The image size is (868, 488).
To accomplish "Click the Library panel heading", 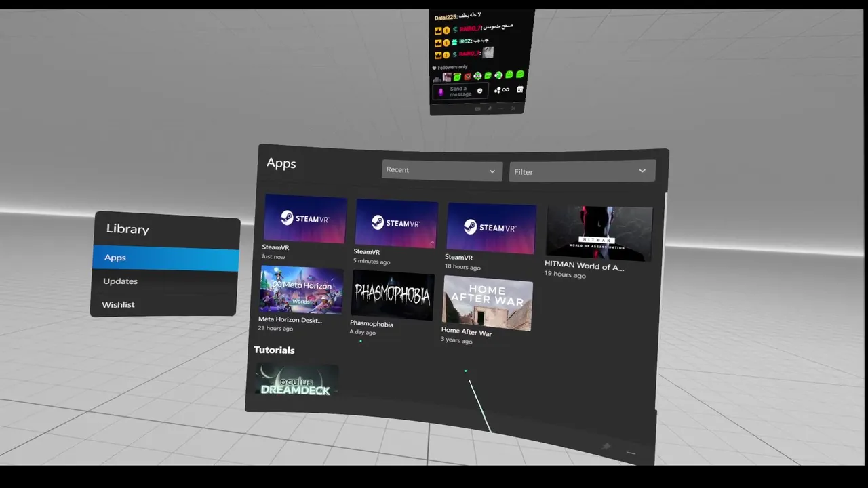I will coord(127,229).
